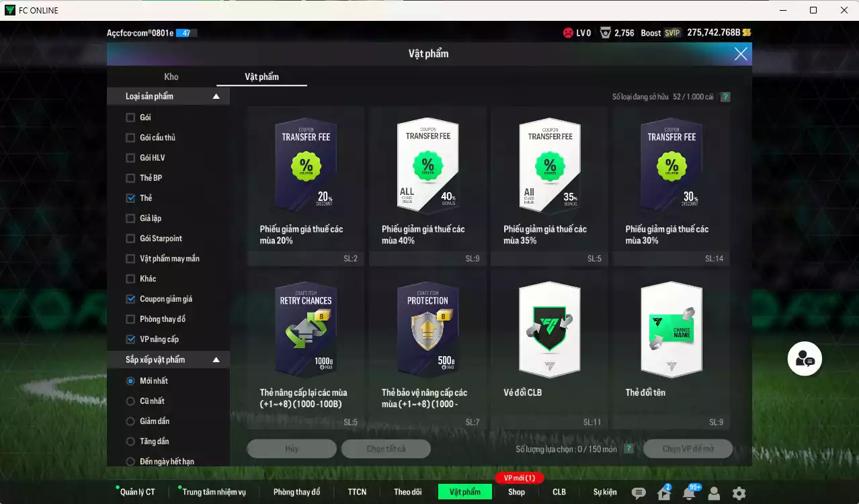Open Shop from the bottom menu

point(516,492)
